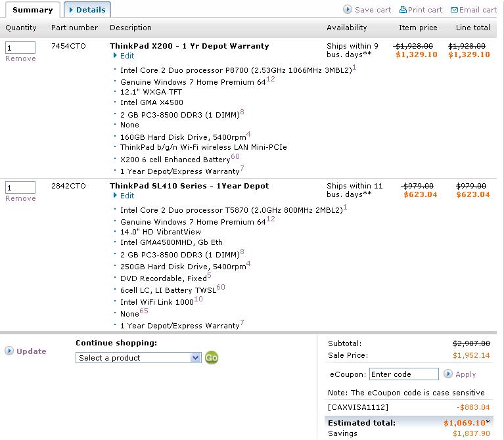Screen dimensions: 504x440
Task: Click the eCoupon Enter code field
Action: point(403,374)
